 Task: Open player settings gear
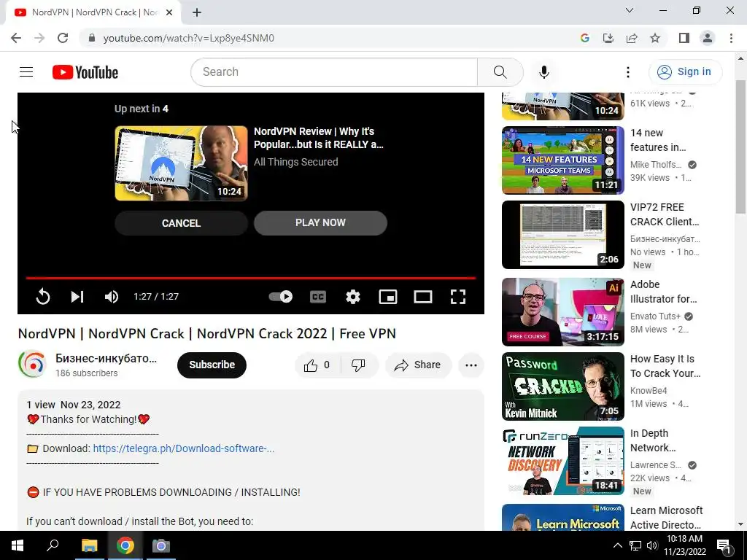coord(353,297)
